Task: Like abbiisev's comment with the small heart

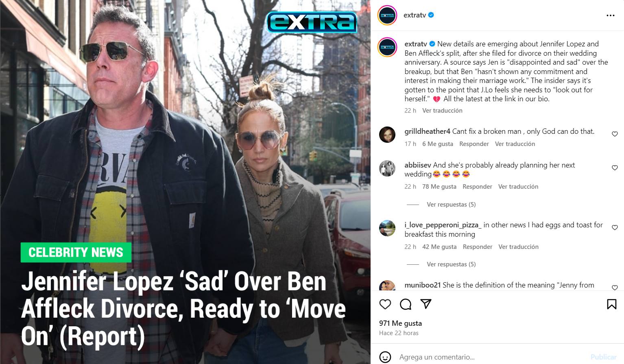Action: [615, 168]
